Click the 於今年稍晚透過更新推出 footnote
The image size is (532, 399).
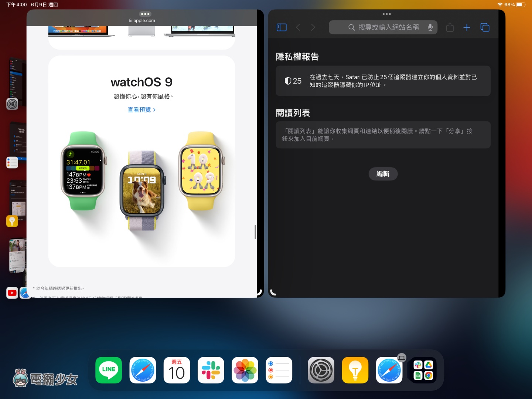59,288
